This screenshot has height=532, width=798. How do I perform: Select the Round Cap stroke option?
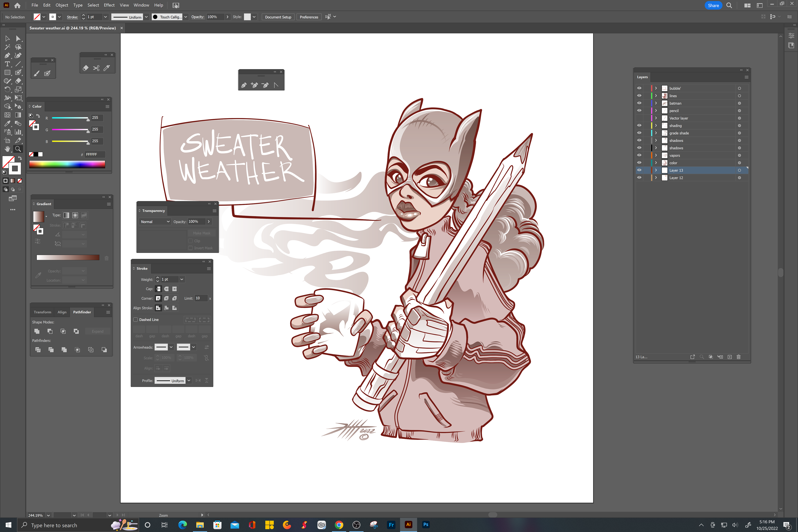[166, 289]
